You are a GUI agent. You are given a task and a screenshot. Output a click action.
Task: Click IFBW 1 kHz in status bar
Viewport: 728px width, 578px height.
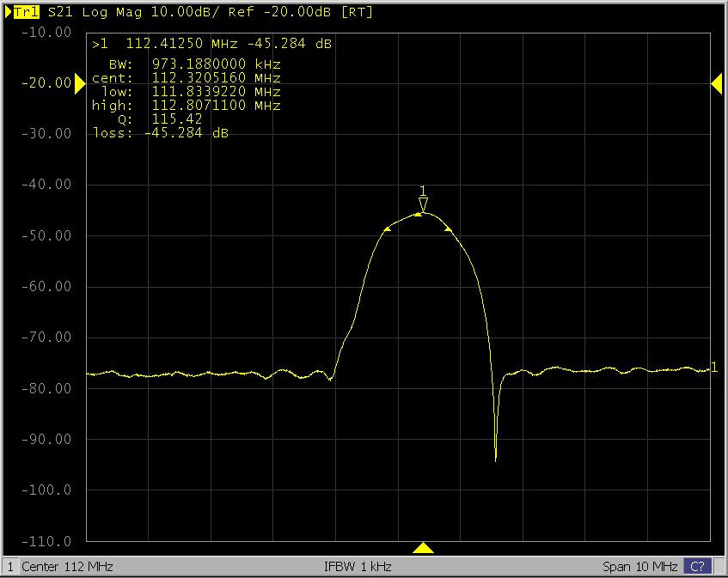point(358,567)
